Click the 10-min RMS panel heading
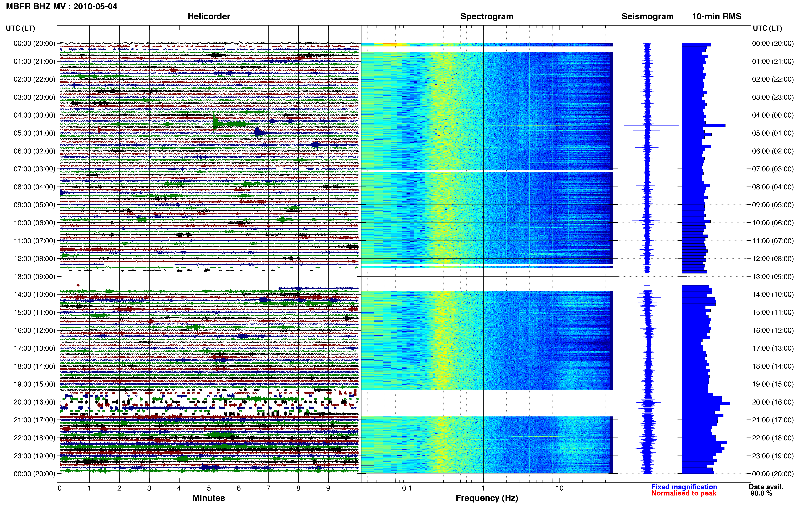 click(717, 16)
